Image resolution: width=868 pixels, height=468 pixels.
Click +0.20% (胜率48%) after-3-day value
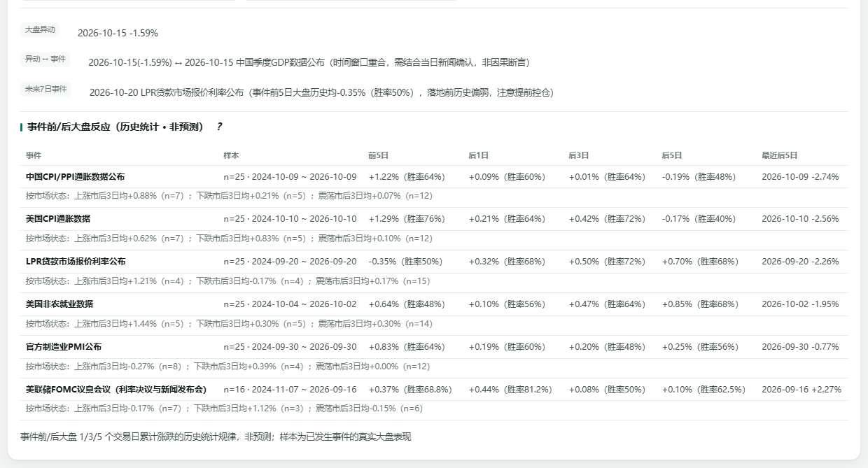pos(607,347)
